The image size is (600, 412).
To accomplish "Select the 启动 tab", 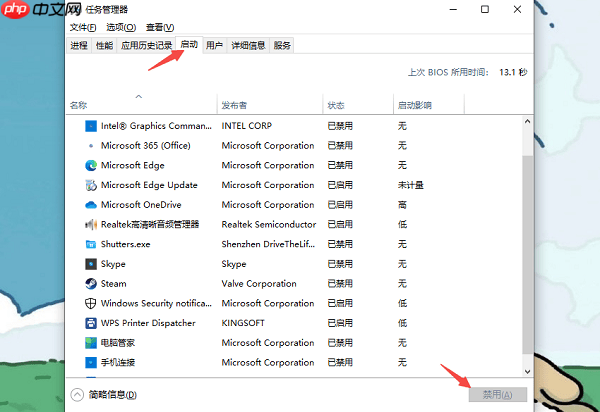I will point(189,45).
